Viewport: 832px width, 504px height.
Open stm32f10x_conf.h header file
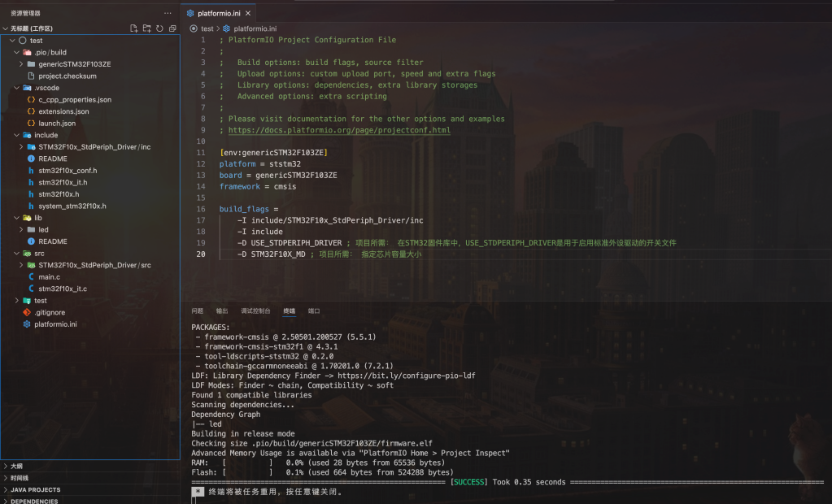68,170
